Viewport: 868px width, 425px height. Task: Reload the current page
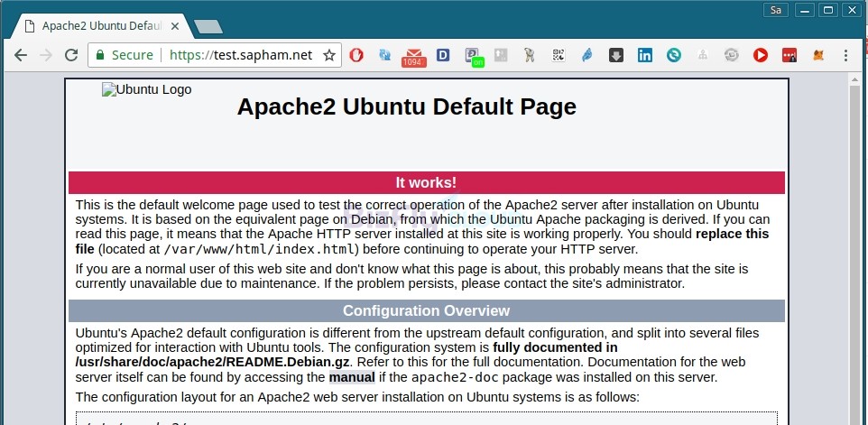coord(71,55)
